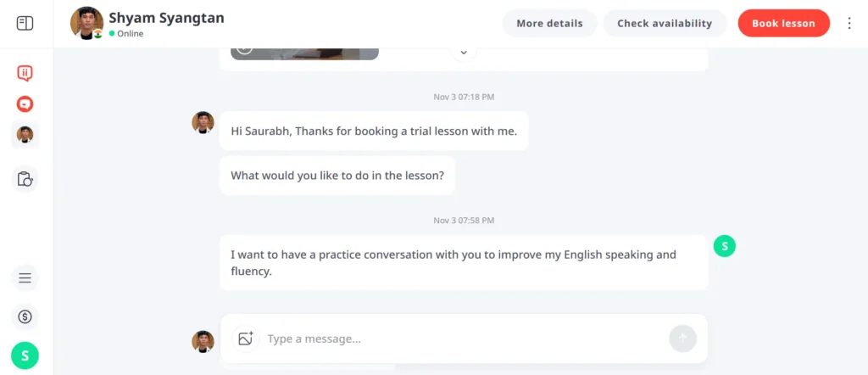Type in the message input field

click(x=462, y=339)
